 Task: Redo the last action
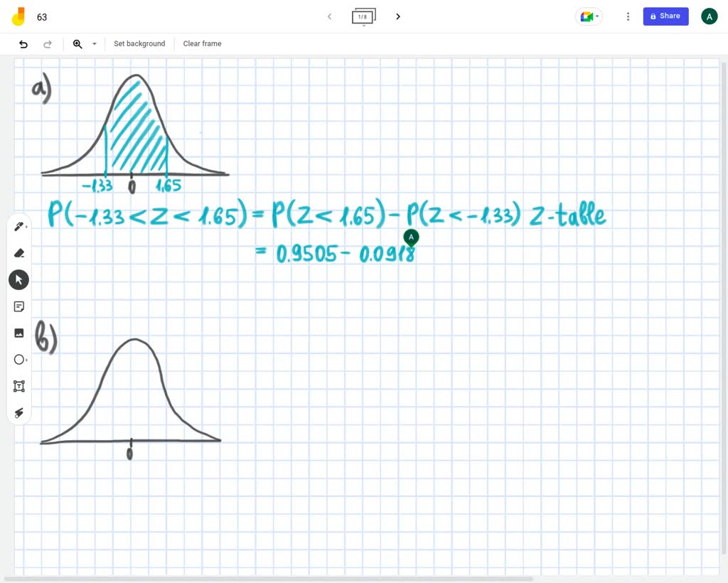point(48,44)
